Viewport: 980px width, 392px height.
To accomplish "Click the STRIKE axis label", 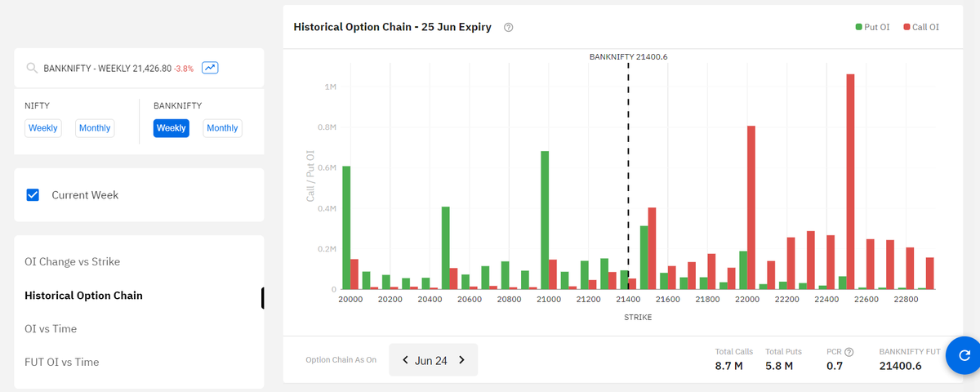I will coord(638,318).
